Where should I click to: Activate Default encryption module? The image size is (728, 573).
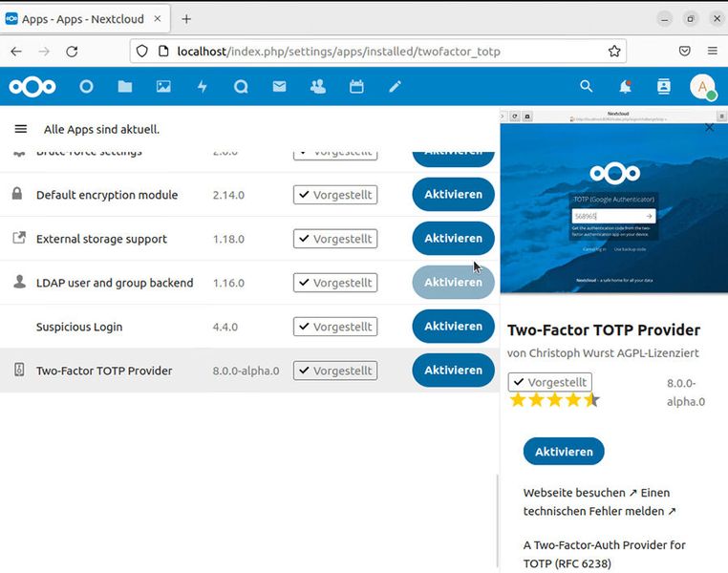tap(453, 195)
